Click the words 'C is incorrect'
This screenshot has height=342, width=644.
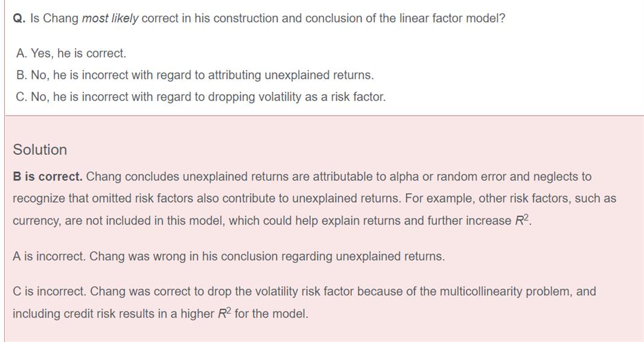pyautogui.click(x=49, y=292)
